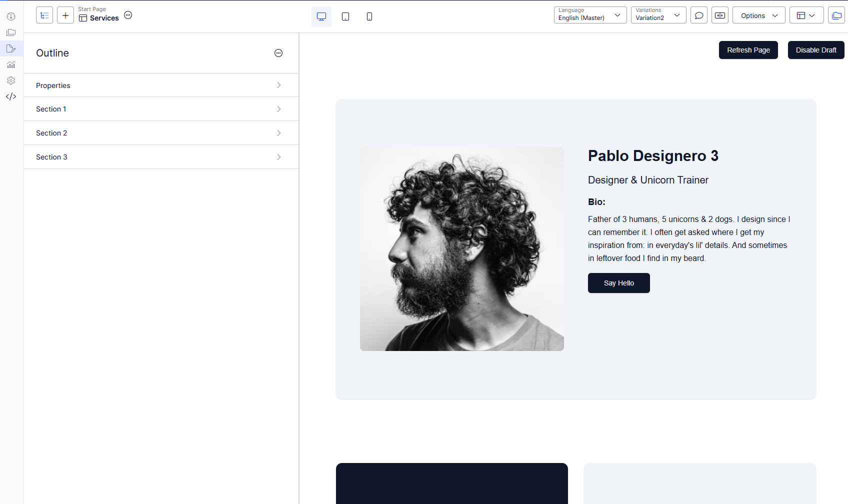848x504 pixels.
Task: Switch to desktop preview mode
Action: click(x=321, y=16)
